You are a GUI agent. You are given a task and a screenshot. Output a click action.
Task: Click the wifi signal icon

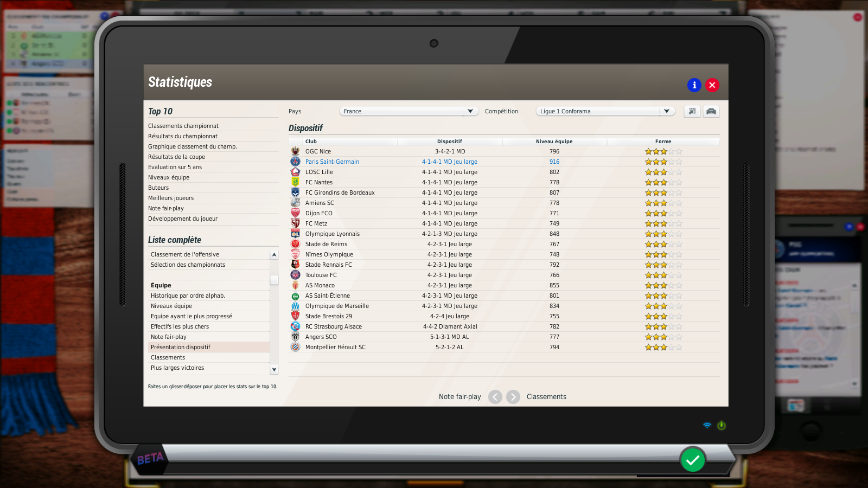(707, 426)
